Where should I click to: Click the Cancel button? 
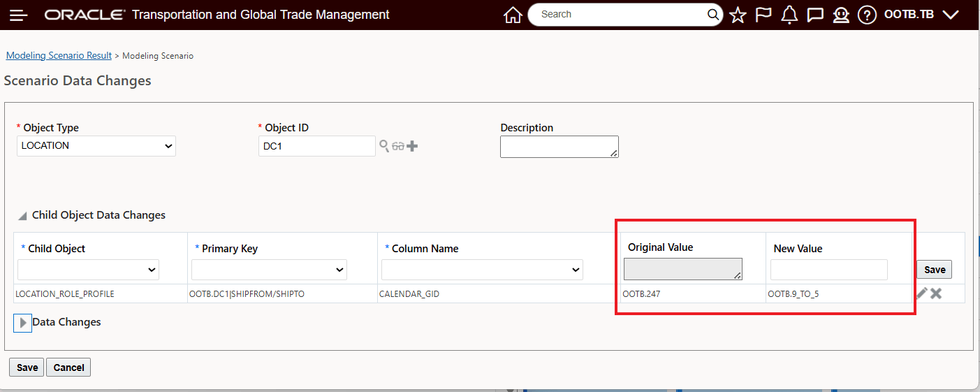pyautogui.click(x=68, y=368)
